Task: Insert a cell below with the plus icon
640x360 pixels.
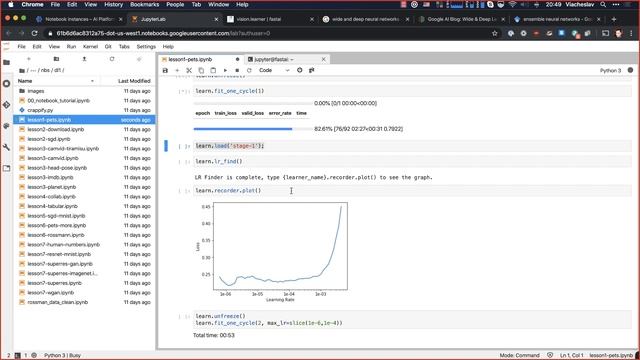Action: [177, 70]
